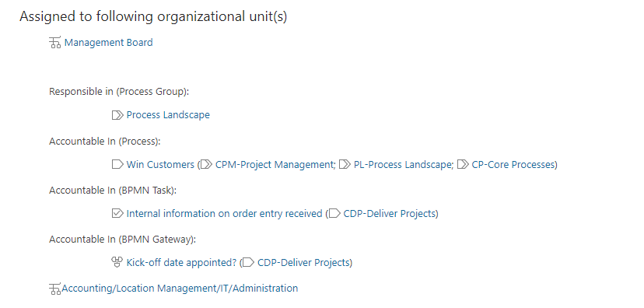
Task: Click the org unit icon beside Management Board
Action: [54, 42]
